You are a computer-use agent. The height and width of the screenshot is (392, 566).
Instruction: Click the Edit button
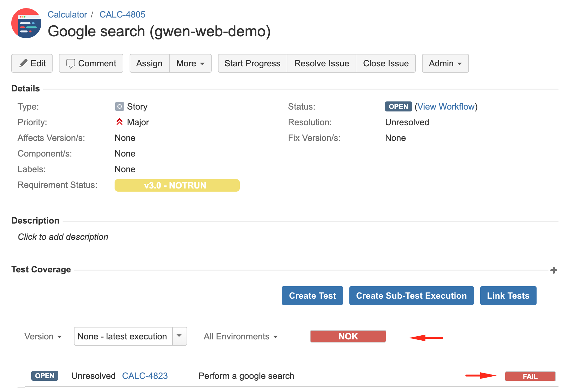pyautogui.click(x=32, y=63)
